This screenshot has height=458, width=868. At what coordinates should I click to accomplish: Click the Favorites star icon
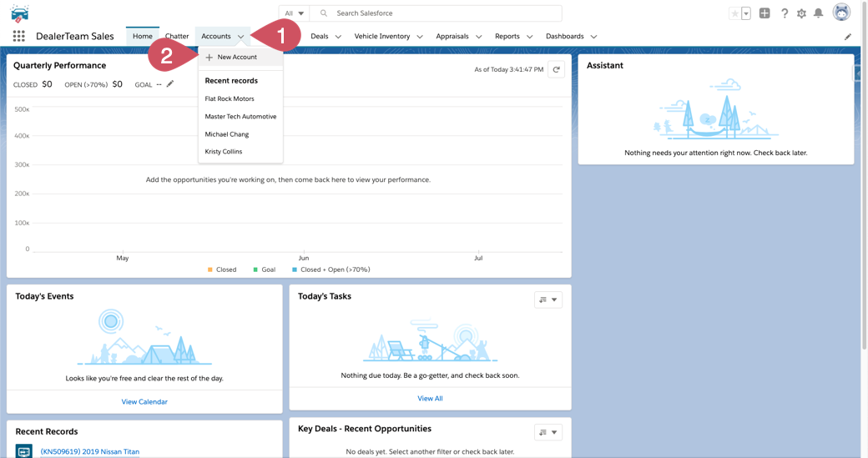tap(734, 13)
